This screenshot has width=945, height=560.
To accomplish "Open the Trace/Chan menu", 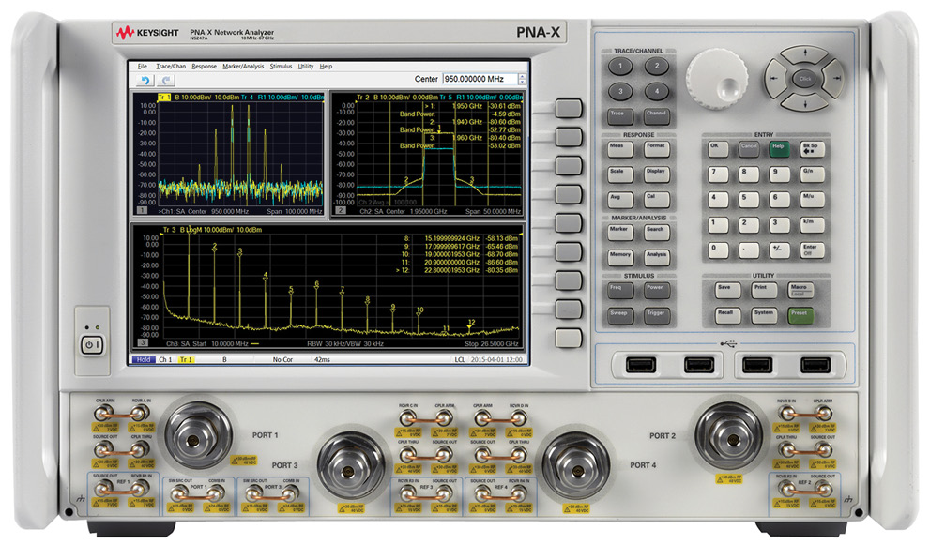I will [x=170, y=67].
